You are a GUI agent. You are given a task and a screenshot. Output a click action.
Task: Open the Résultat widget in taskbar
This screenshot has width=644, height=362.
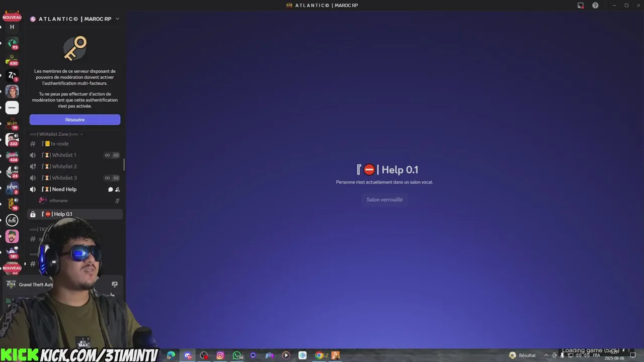coord(522,355)
